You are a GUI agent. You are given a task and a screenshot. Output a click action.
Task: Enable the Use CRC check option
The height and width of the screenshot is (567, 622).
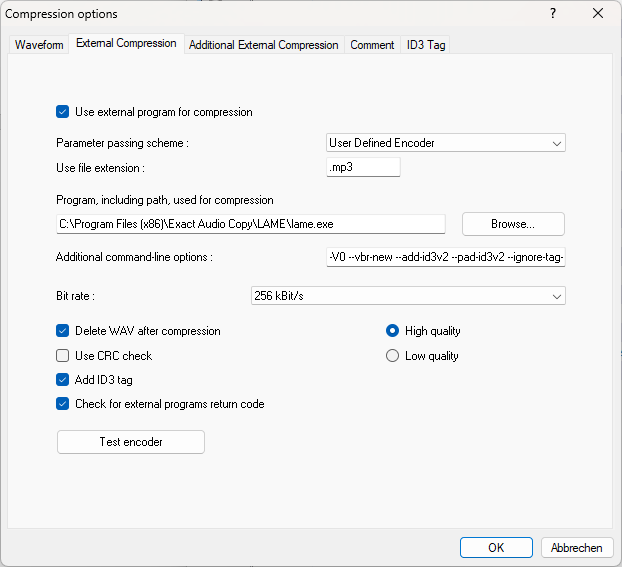pyautogui.click(x=63, y=356)
